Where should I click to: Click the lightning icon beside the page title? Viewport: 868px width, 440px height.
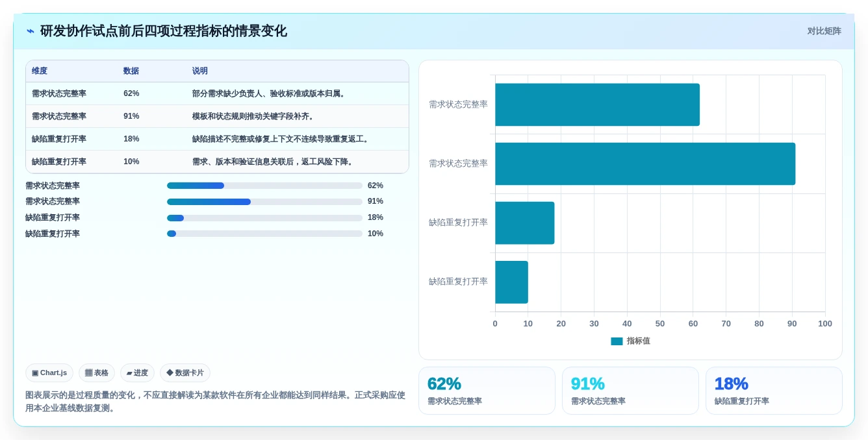(31, 31)
